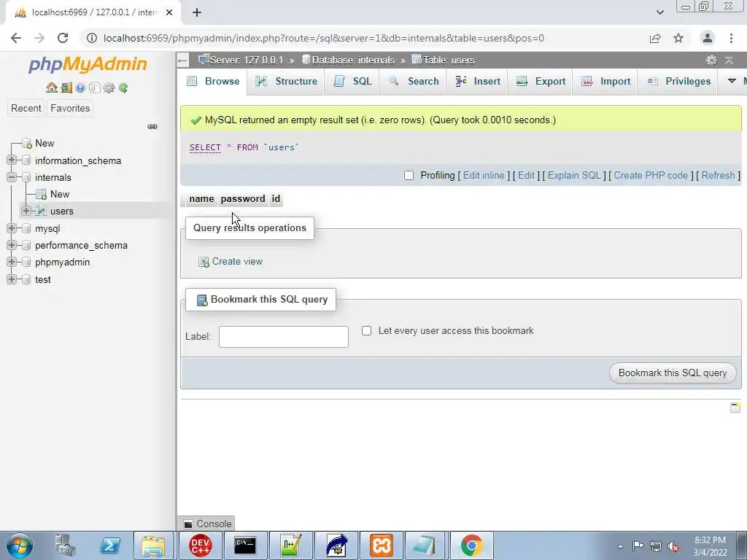Click Server: 127.0.0.1 breadcrumb
This screenshot has width=747, height=560.
click(247, 60)
